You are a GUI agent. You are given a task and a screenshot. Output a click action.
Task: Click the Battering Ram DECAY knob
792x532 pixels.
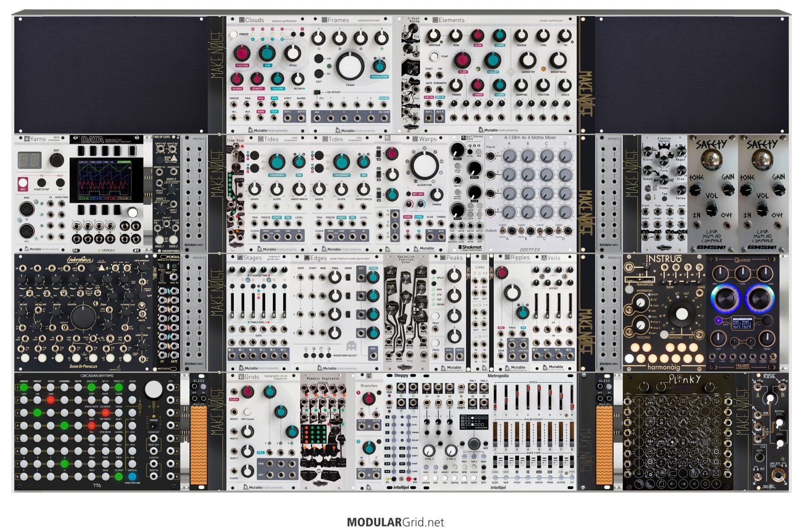474,168
